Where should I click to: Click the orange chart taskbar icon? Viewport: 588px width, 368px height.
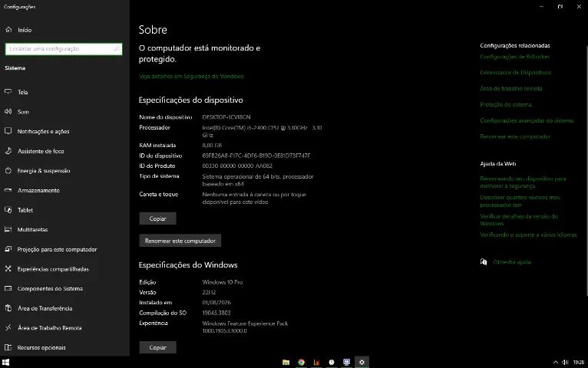click(x=316, y=363)
